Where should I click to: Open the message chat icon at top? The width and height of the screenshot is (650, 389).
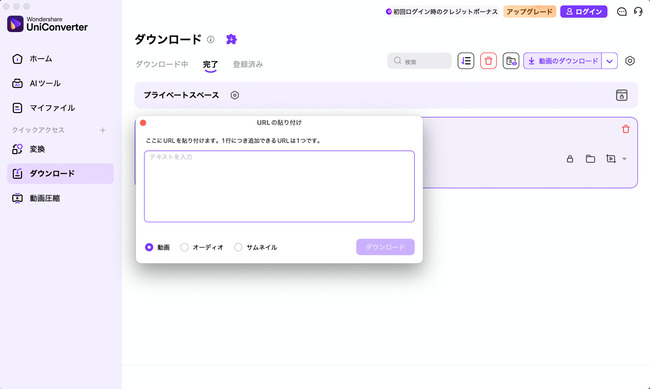coord(621,12)
